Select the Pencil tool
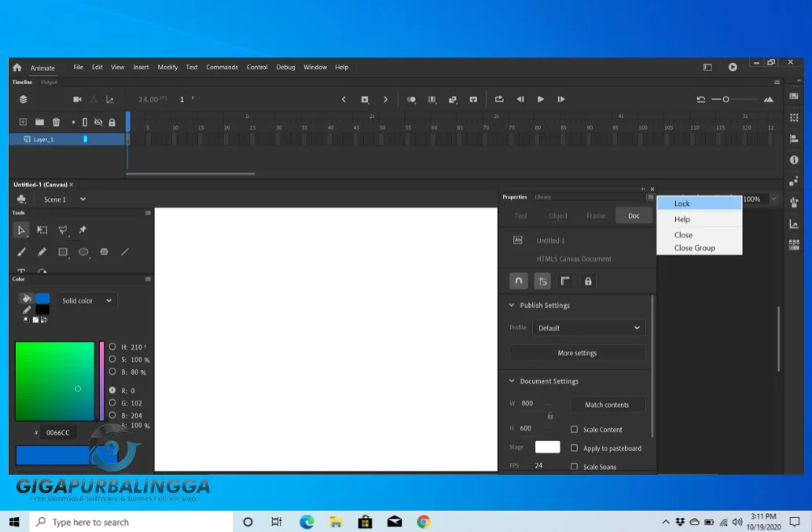 pyautogui.click(x=42, y=252)
